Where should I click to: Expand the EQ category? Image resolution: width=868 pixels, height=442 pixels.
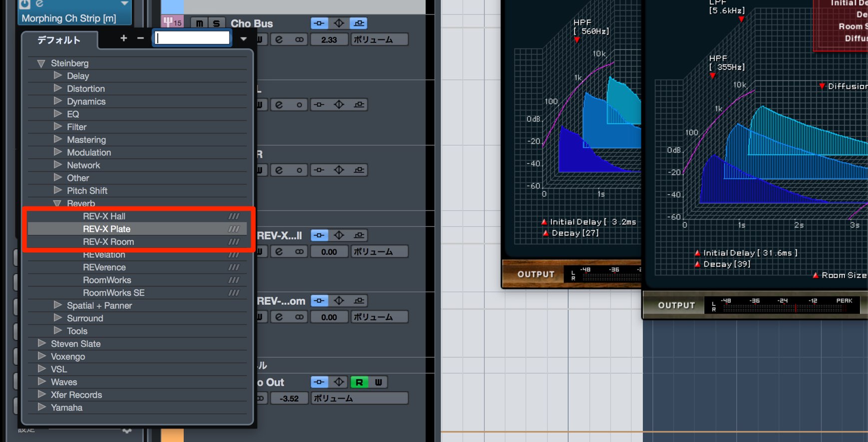tap(58, 114)
